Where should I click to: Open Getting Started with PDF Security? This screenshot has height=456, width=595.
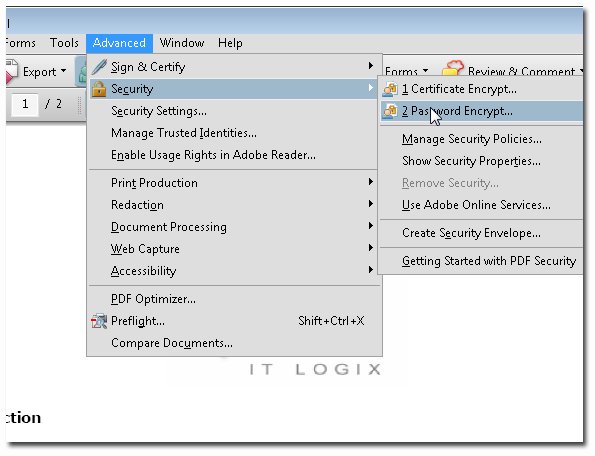(482, 261)
